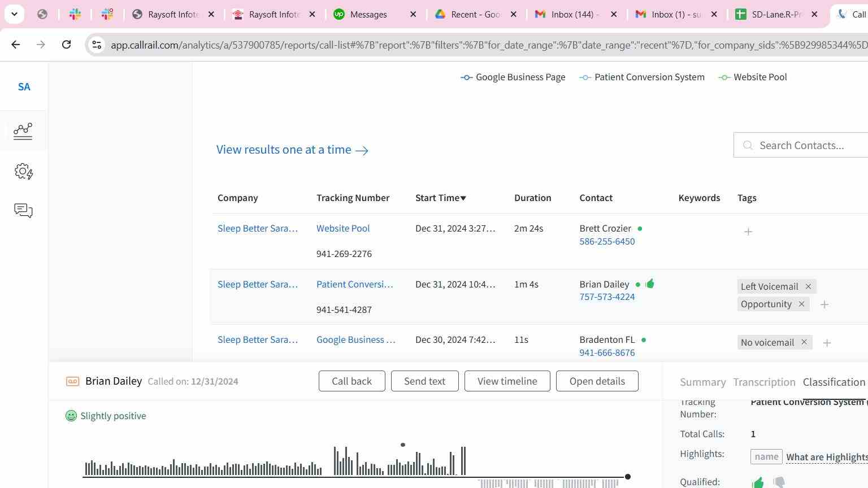Click the browser address bar URL
Screen dimensions: 868x488
click(489, 45)
